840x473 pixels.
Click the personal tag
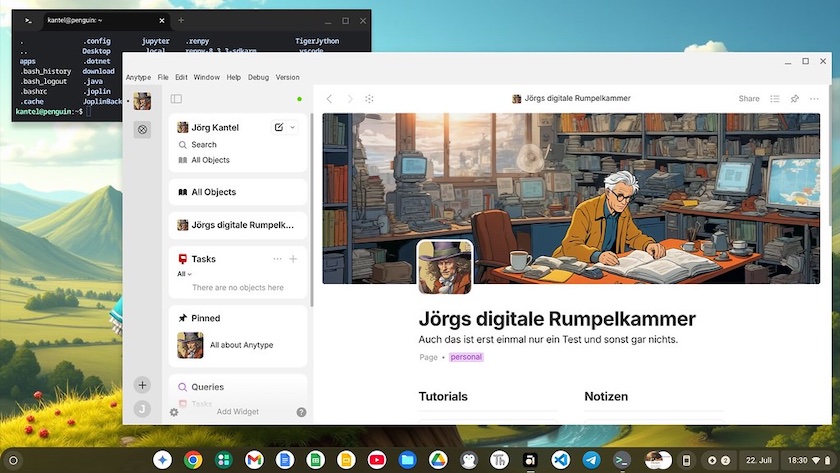pos(466,357)
